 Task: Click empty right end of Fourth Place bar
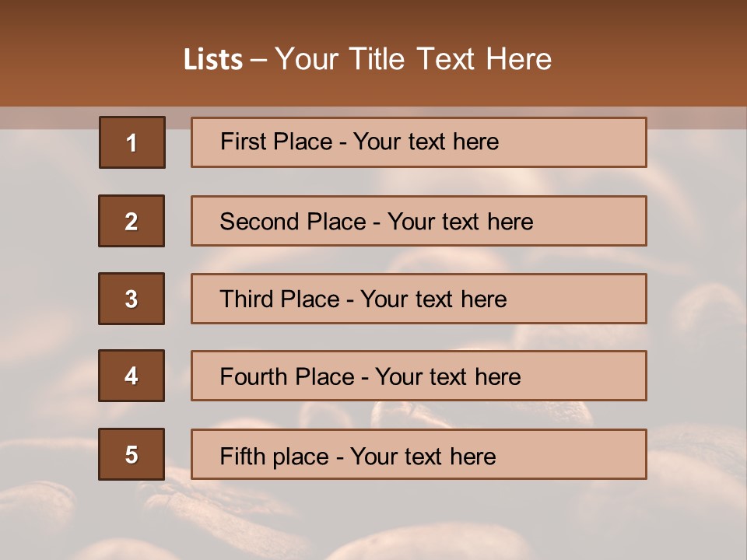585,376
